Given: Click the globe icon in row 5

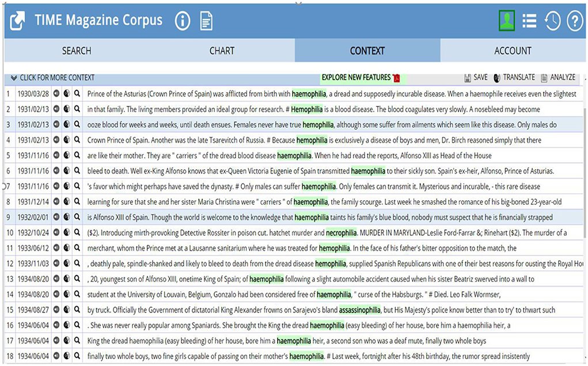Looking at the screenshot, I should coord(67,155).
